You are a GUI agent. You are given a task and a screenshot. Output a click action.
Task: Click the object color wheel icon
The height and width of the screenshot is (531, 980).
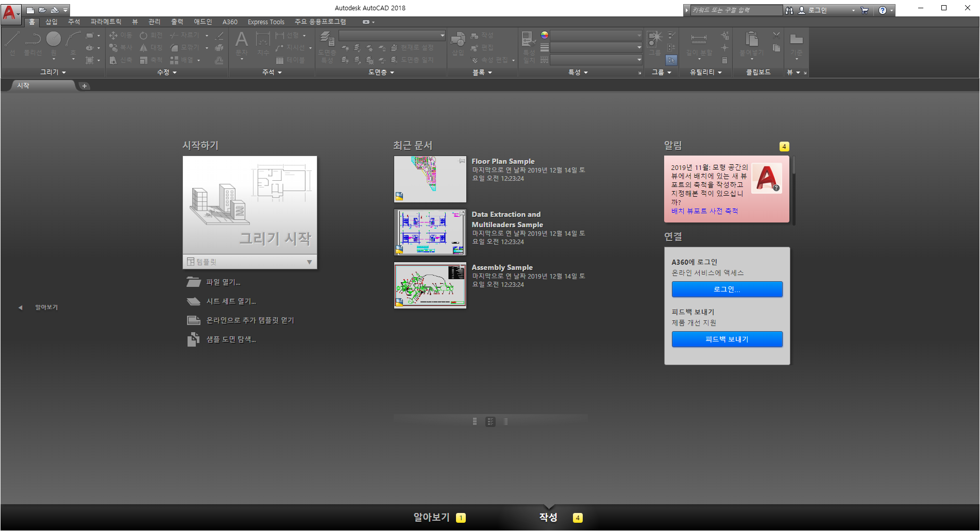(544, 35)
